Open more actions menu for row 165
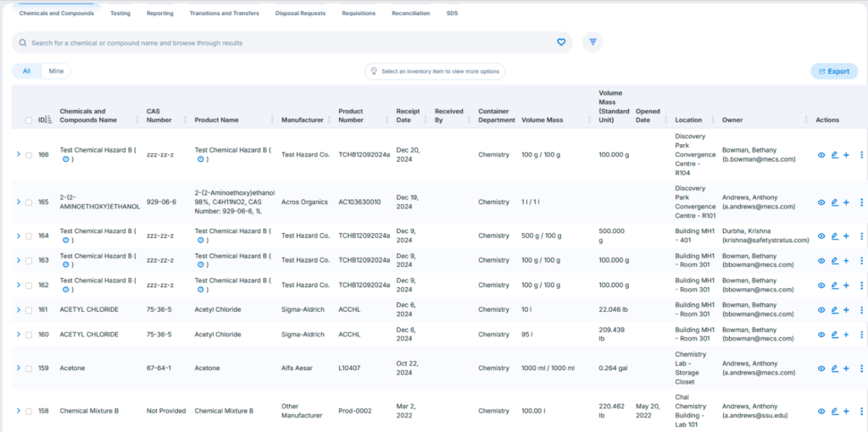The width and height of the screenshot is (868, 432). click(x=861, y=202)
